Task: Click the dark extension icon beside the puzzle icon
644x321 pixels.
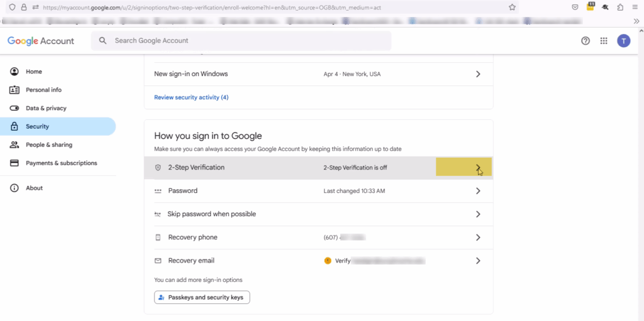Action: click(606, 7)
